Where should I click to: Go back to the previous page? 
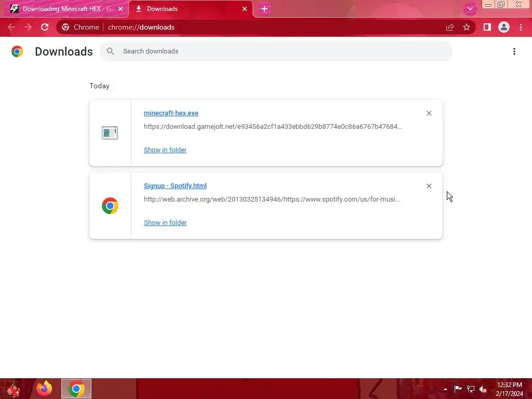(x=11, y=27)
